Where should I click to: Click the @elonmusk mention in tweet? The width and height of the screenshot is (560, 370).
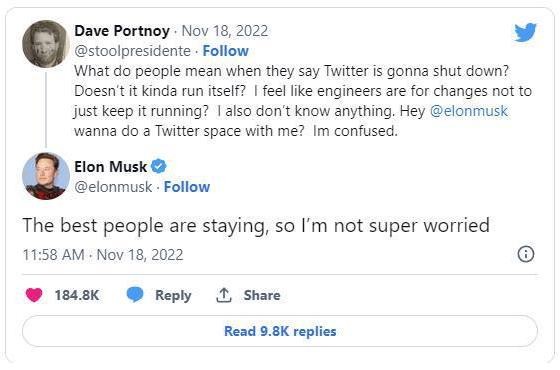[469, 111]
